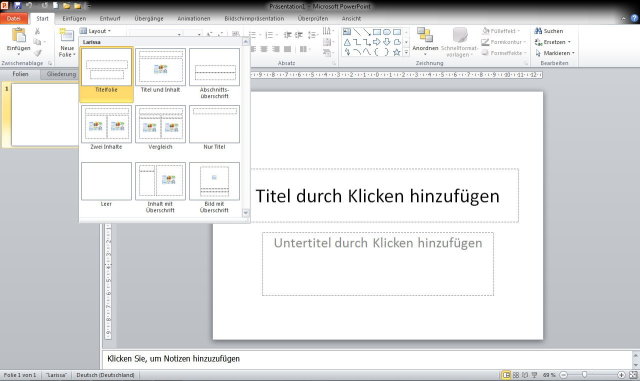
Task: Switch to Reading view in status bar
Action: pos(525,375)
